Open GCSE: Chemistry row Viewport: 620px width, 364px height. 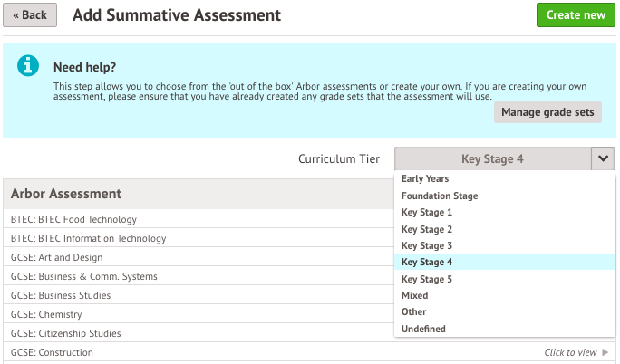coord(199,314)
